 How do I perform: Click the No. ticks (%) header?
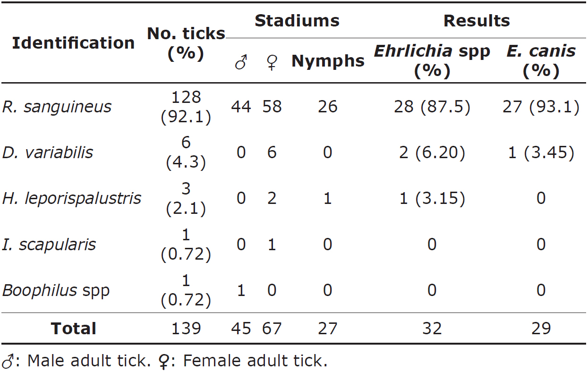click(x=186, y=43)
